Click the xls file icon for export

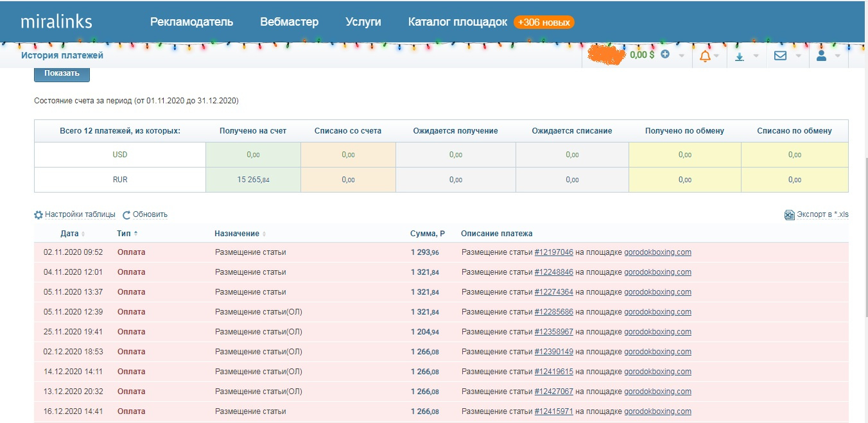point(790,215)
